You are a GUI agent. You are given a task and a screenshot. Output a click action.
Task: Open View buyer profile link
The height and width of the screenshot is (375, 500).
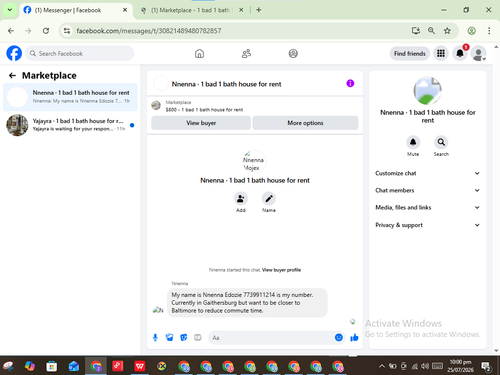tap(281, 270)
